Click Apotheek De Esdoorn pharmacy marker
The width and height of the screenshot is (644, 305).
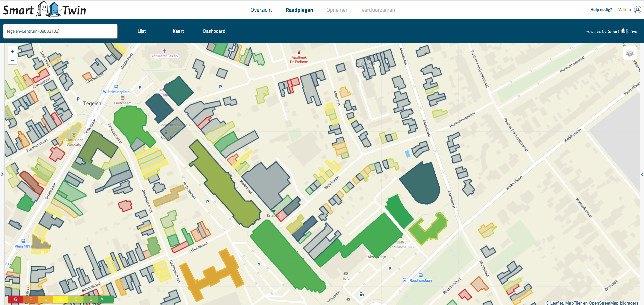[299, 52]
